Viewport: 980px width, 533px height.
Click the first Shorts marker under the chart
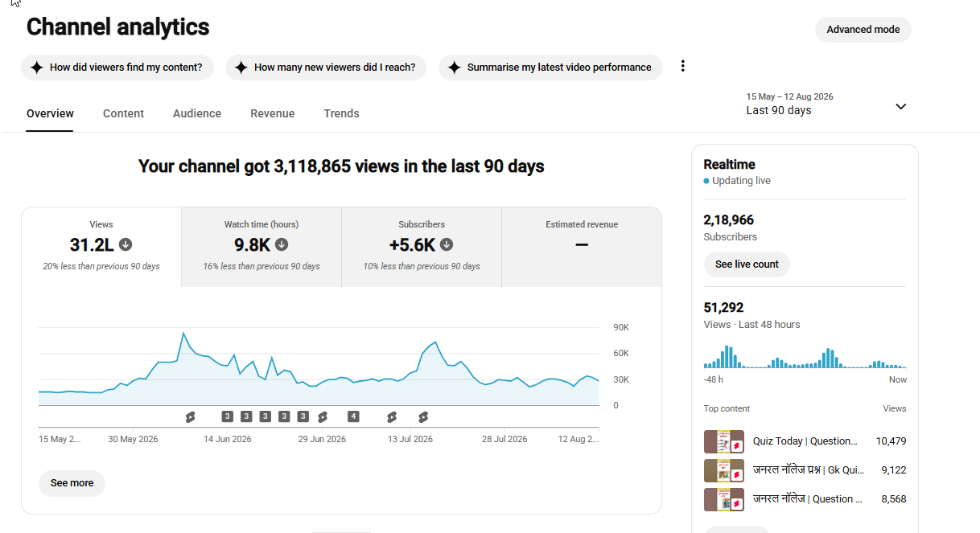(x=191, y=416)
